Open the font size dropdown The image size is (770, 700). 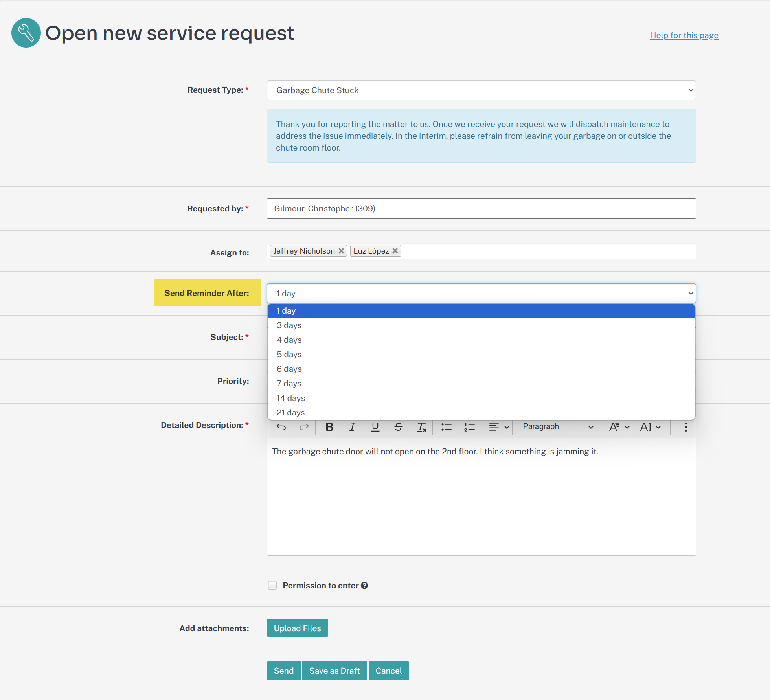[x=651, y=427]
